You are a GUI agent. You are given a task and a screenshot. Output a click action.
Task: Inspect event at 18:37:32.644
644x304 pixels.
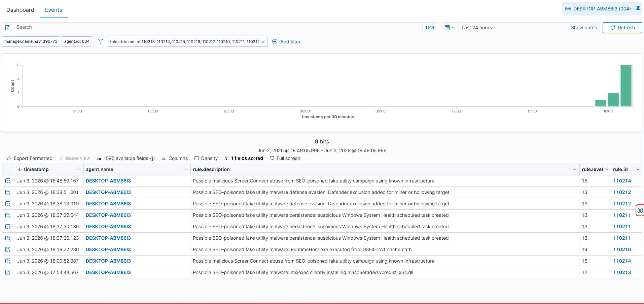click(x=8, y=215)
